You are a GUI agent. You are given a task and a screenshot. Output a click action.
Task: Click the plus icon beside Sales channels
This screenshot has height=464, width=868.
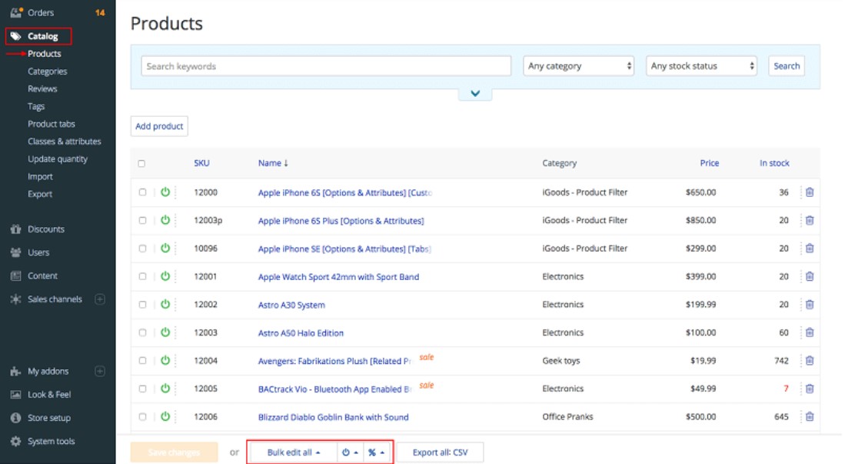100,299
